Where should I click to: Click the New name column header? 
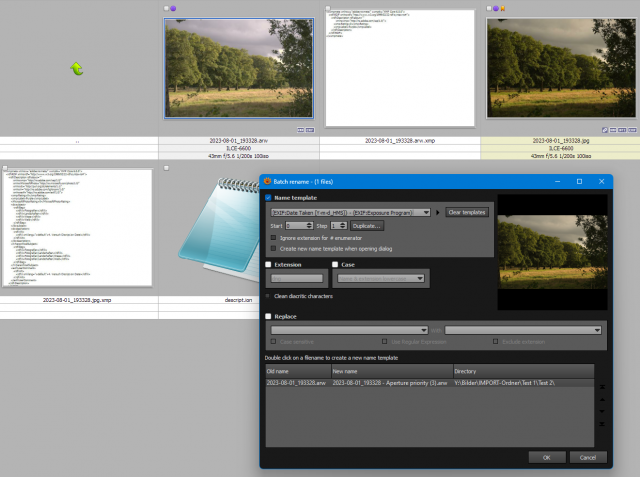click(392, 371)
